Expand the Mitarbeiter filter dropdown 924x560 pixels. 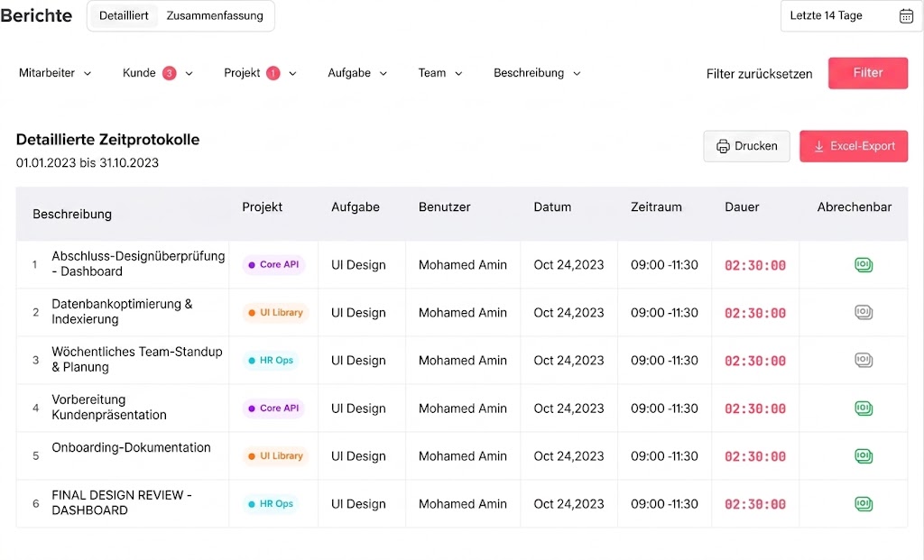[x=55, y=73]
